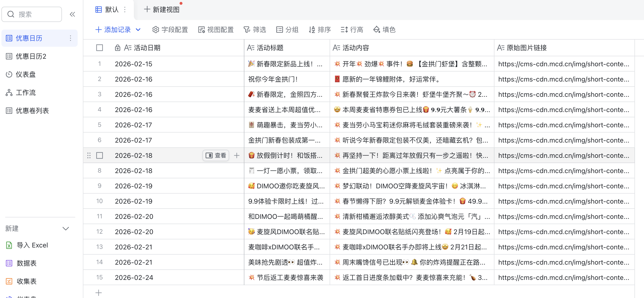
Task: Open the 填色 fill color tool
Action: point(384,30)
